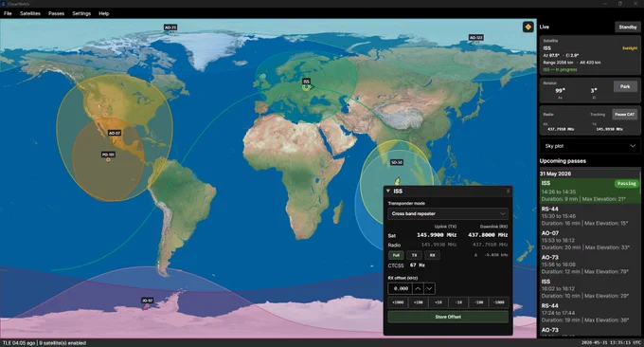
Task: Click the CTCSS 67 Hz value
Action: (418, 265)
